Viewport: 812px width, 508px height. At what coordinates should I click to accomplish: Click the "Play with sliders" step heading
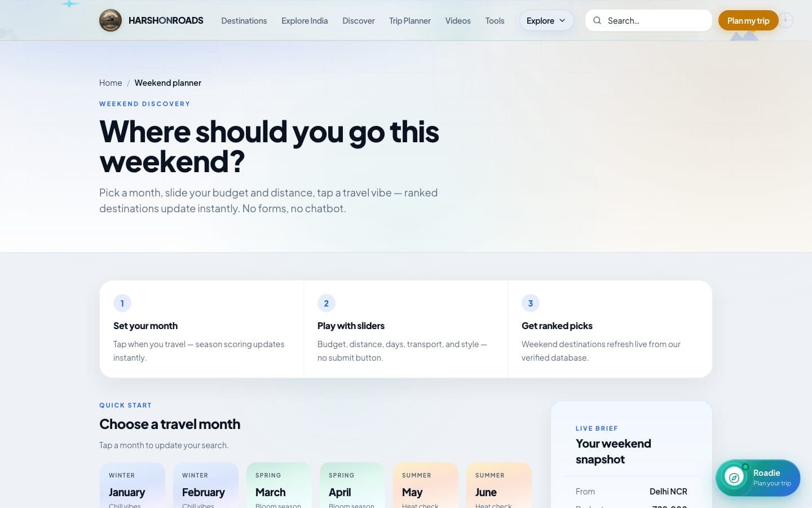pos(351,326)
